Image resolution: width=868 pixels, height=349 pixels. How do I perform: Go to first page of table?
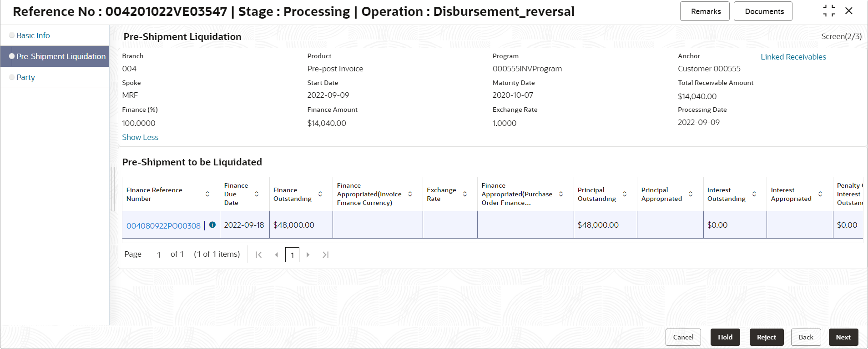tap(259, 255)
